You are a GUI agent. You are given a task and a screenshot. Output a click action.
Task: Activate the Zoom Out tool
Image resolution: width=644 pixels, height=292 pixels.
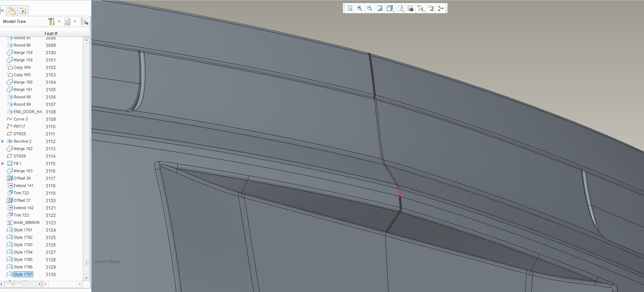coord(369,8)
